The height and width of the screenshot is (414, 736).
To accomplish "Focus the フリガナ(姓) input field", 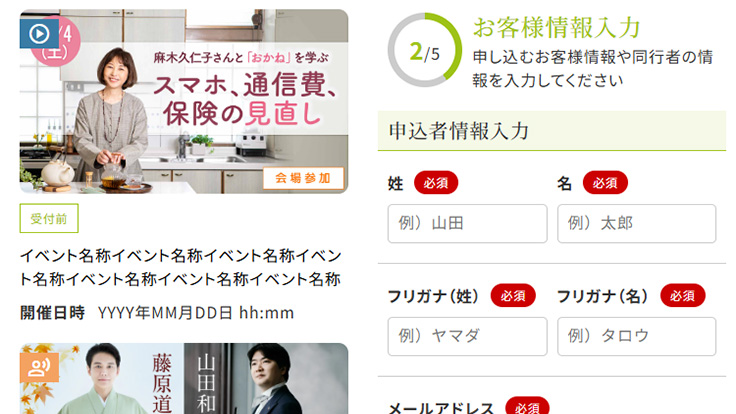I will [x=467, y=336].
